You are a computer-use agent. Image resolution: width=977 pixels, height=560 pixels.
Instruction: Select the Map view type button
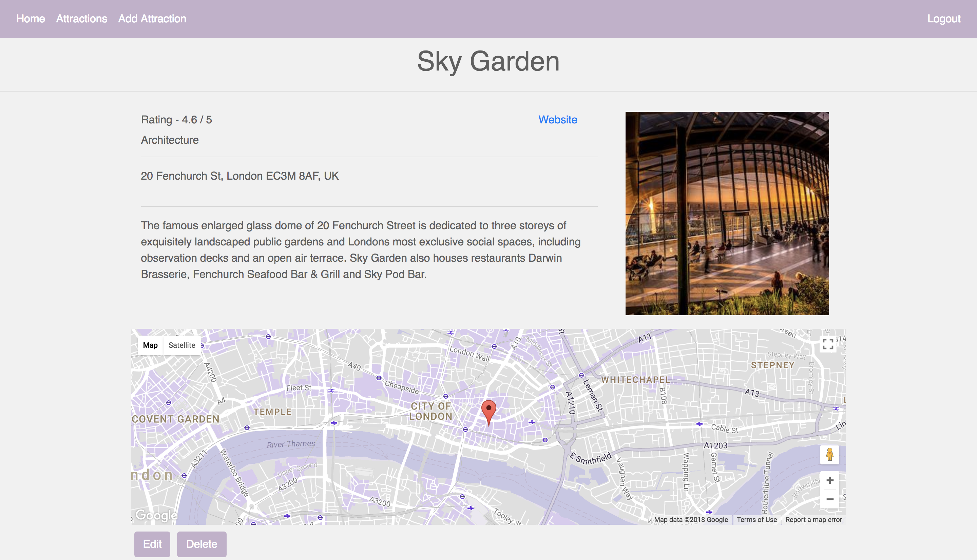(150, 345)
